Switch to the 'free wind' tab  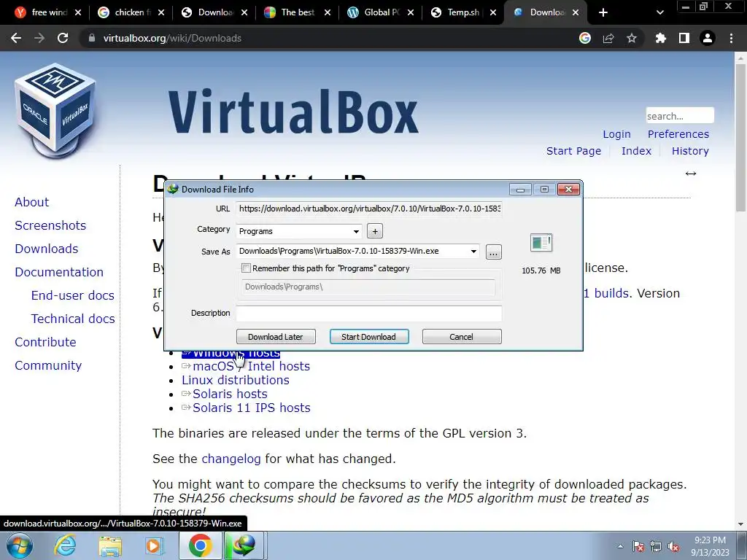[x=43, y=12]
